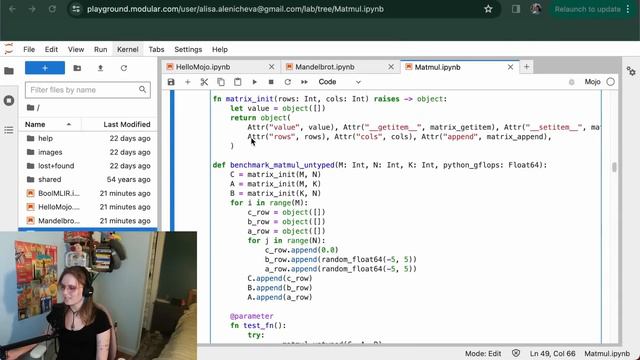Close the HelloMojo.ipynb tab

click(271, 67)
